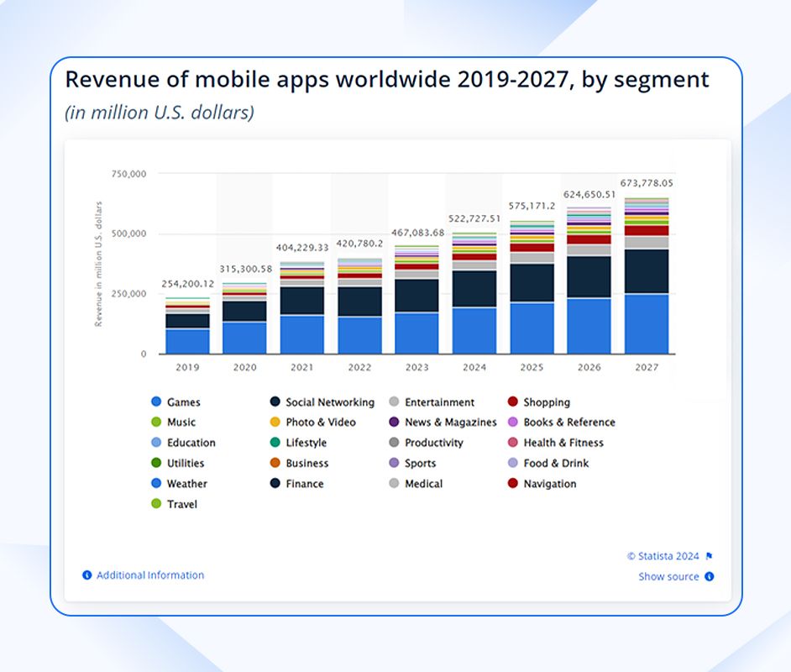Select the Social Networking legend marker
The width and height of the screenshot is (791, 672).
[x=277, y=402]
